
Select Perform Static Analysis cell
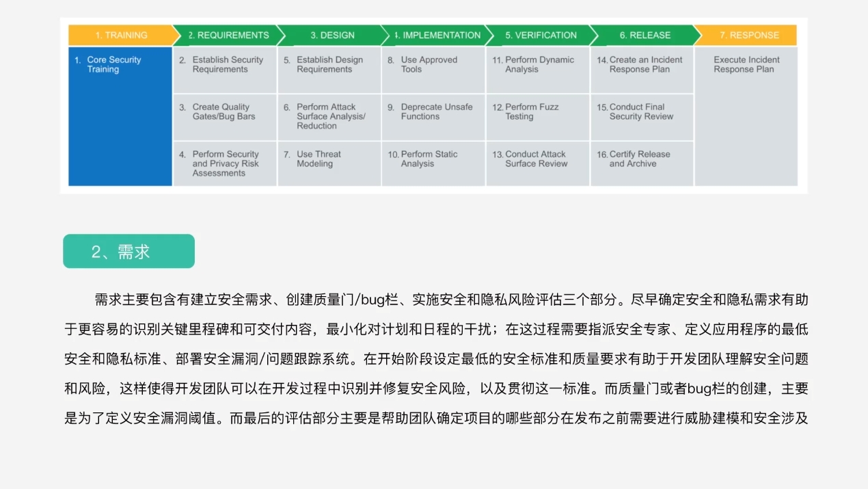coord(433,163)
